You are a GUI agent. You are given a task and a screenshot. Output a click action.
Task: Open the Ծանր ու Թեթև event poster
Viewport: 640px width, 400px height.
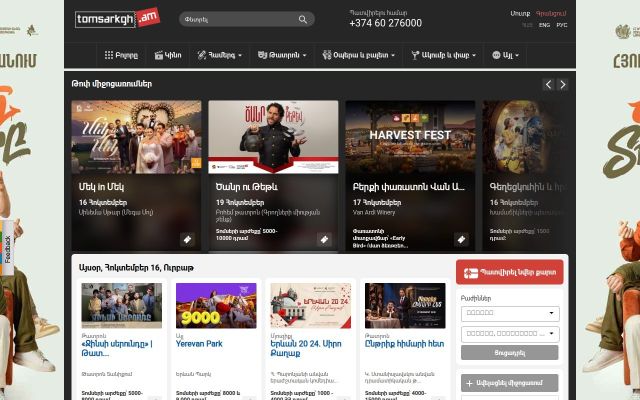pyautogui.click(x=273, y=137)
